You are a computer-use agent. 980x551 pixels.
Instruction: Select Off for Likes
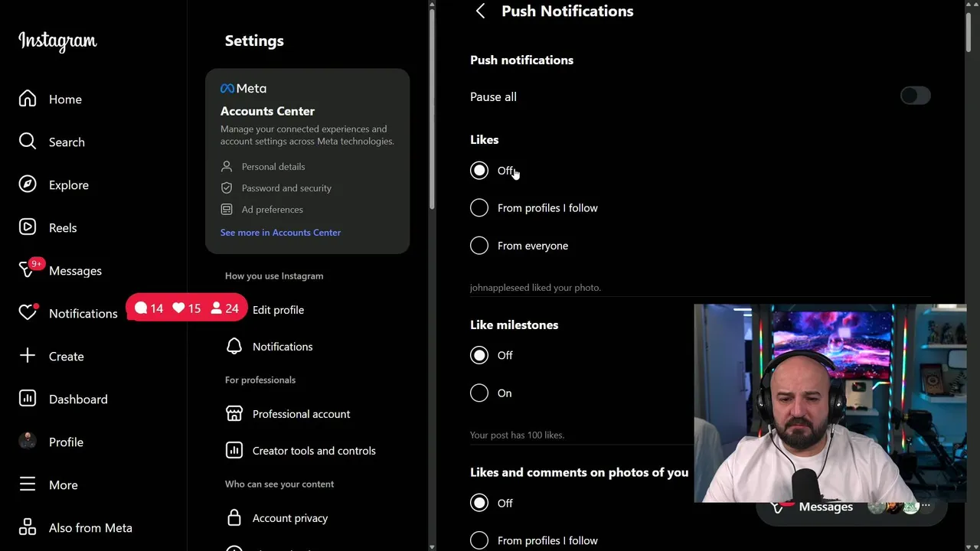479,171
